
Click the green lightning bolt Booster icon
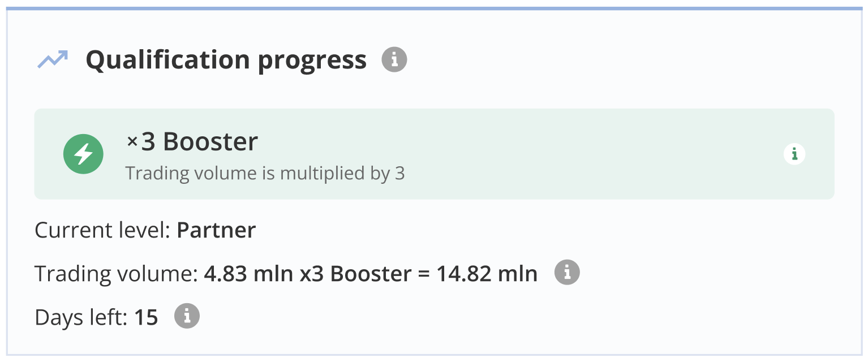tap(83, 154)
